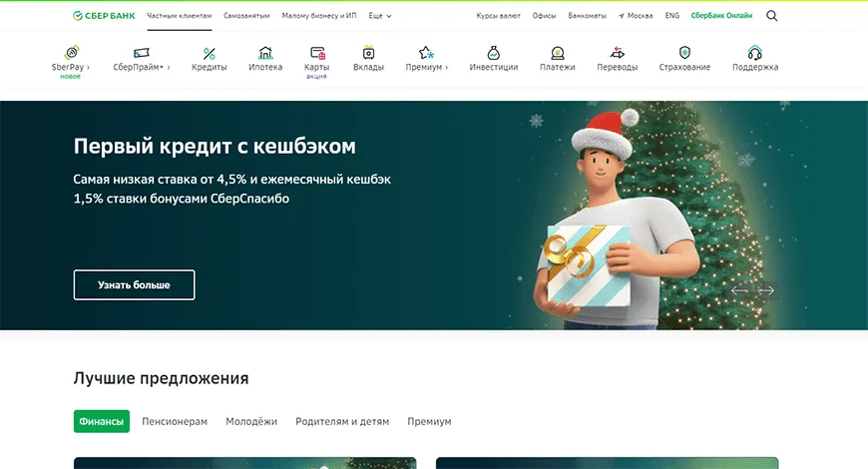Open the Поддержка headset icon
This screenshot has height=469, width=868.
[x=754, y=52]
